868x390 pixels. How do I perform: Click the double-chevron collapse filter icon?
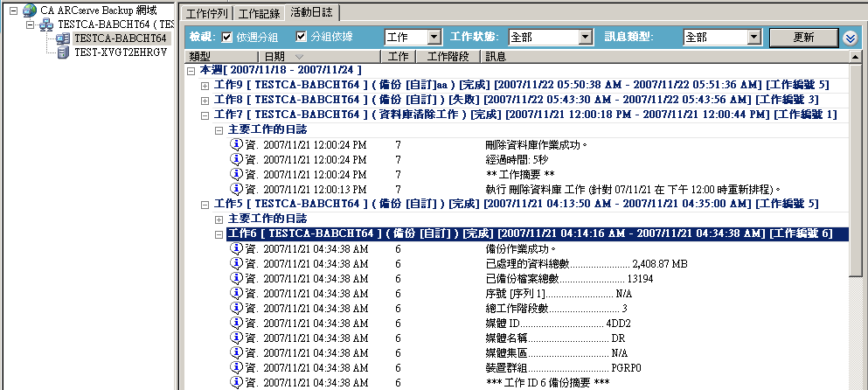pos(851,38)
